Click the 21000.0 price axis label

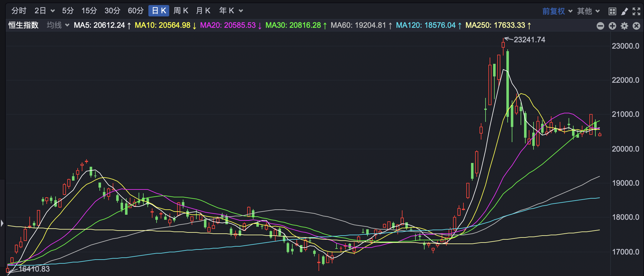coord(625,114)
